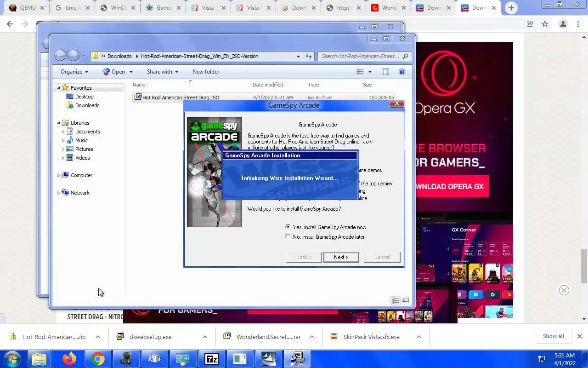Close the QEMU browser tab
588x368 pixels.
click(42, 8)
